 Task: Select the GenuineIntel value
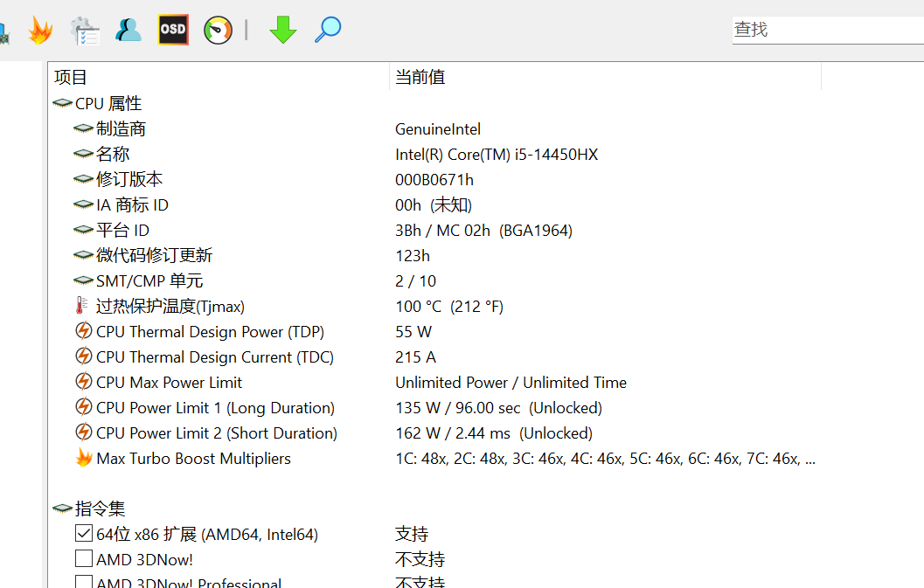(438, 129)
